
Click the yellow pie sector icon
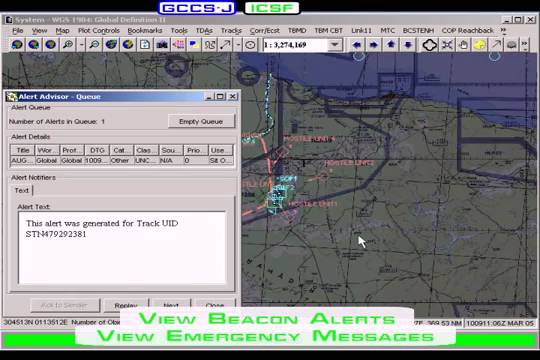coord(479,45)
